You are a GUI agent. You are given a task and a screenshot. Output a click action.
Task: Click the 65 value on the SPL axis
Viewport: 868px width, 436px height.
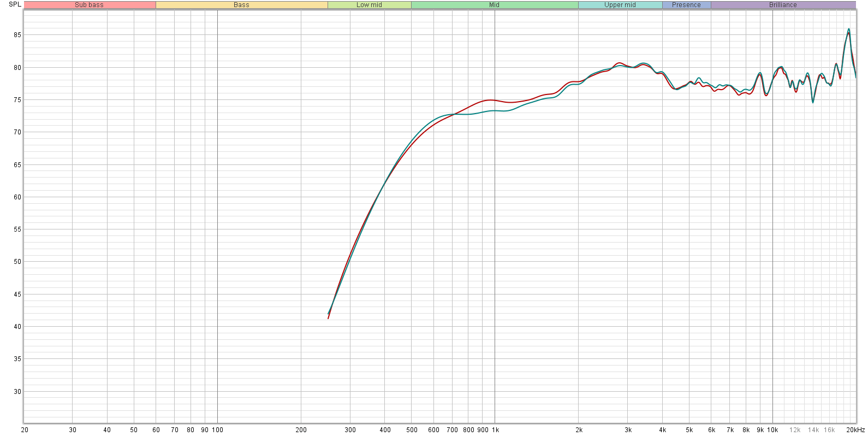pyautogui.click(x=17, y=165)
